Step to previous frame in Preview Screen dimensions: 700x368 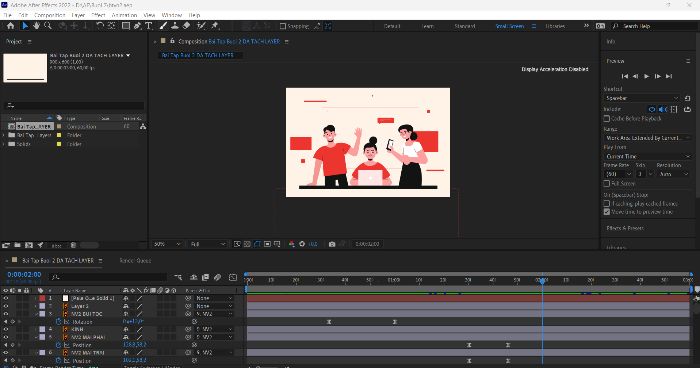pos(636,76)
